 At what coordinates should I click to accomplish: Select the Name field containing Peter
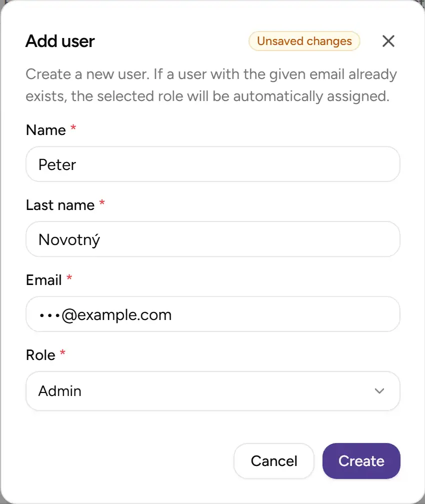[212, 164]
